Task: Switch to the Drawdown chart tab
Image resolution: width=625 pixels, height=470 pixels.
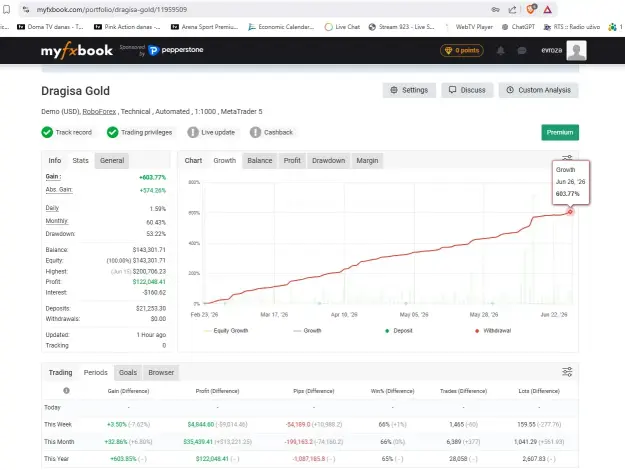Action: [328, 161]
